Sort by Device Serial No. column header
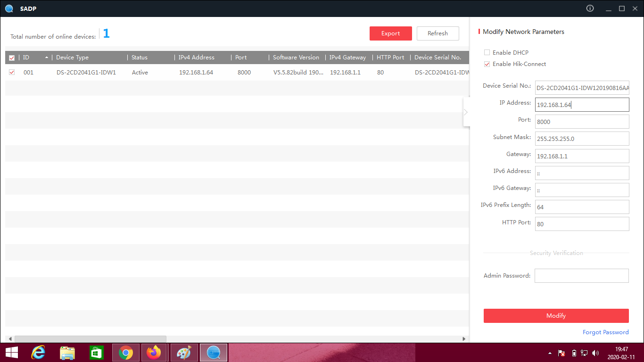This screenshot has width=644, height=362. pos(440,58)
